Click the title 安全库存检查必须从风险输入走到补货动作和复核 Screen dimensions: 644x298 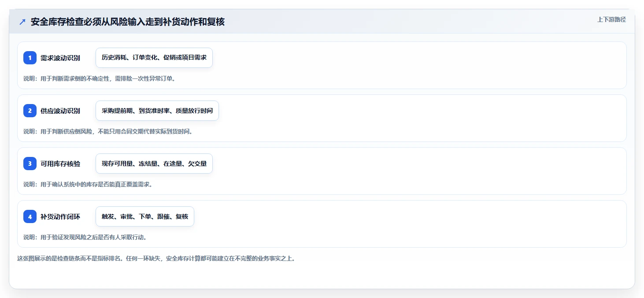pos(128,22)
